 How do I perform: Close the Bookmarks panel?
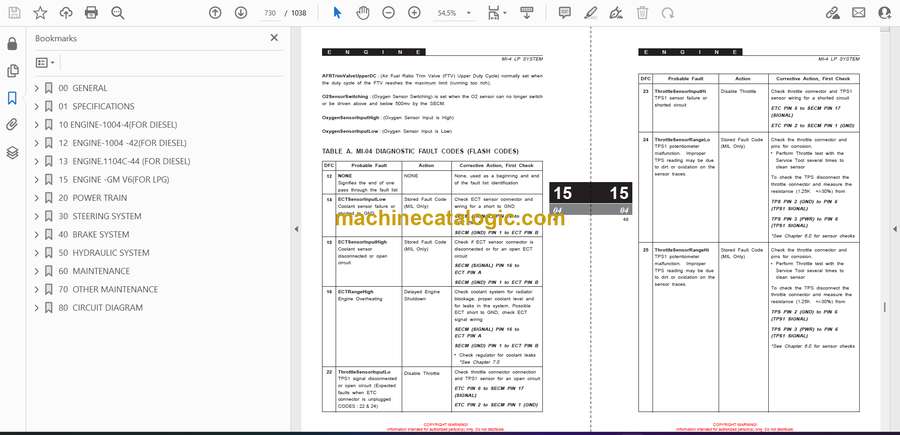tap(274, 38)
